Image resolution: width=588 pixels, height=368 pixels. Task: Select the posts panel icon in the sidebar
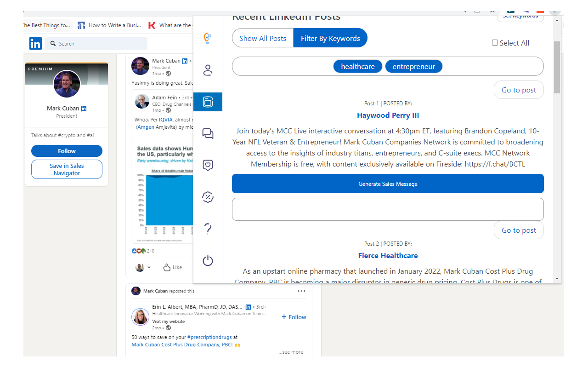[208, 102]
